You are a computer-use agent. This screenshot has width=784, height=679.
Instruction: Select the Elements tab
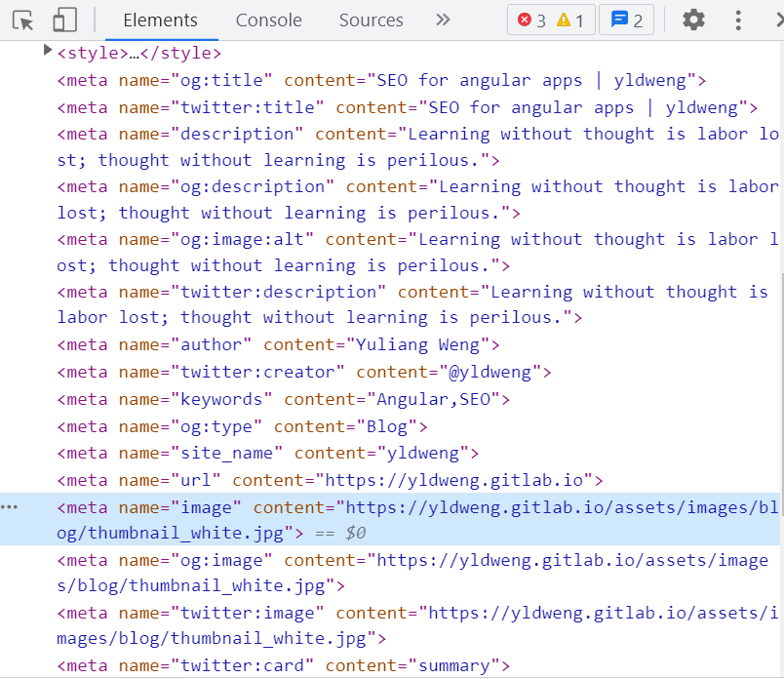(160, 20)
